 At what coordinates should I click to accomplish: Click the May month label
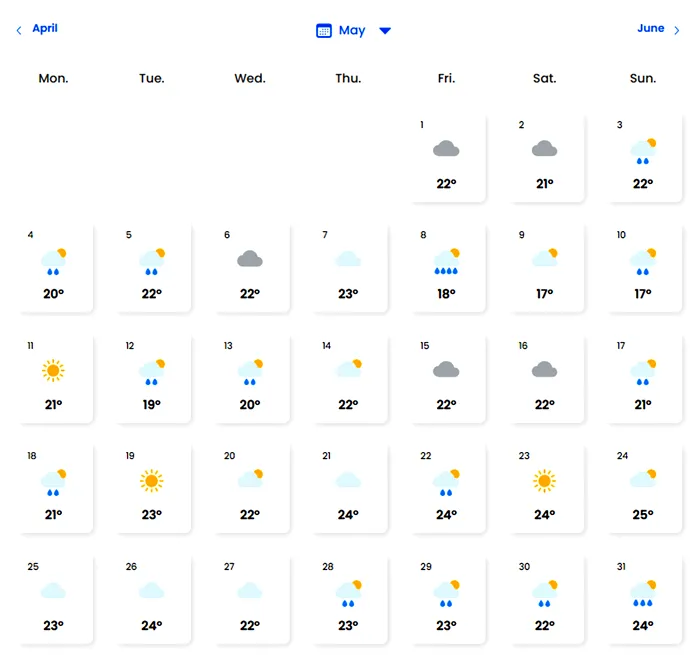(x=352, y=31)
